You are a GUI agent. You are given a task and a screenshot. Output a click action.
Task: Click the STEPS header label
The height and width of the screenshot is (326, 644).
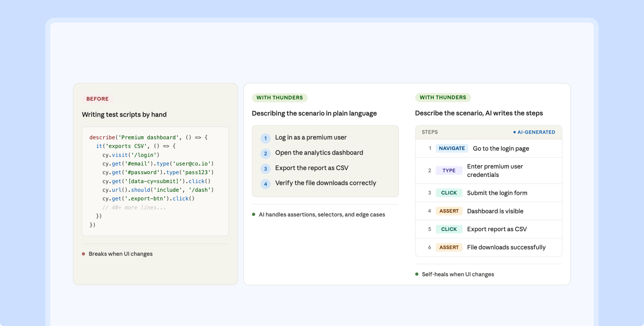point(430,132)
